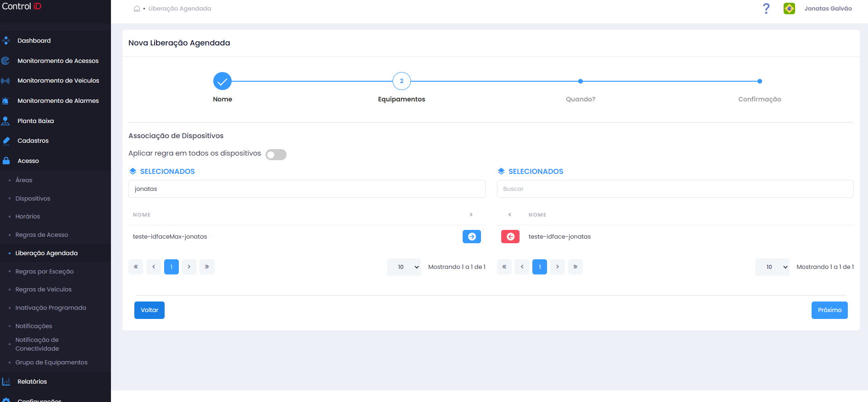Screen dimensions: 868x402
Task: Click the home breadcrumb icon
Action: click(x=137, y=8)
